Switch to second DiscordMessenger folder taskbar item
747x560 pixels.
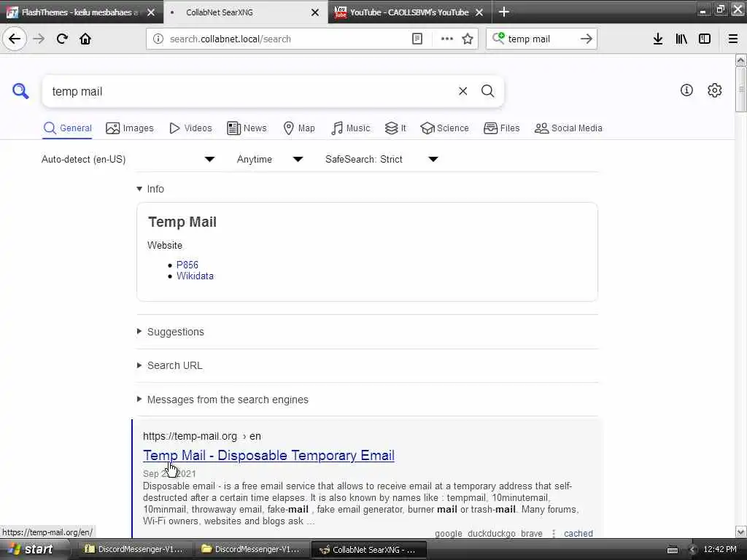coord(251,549)
